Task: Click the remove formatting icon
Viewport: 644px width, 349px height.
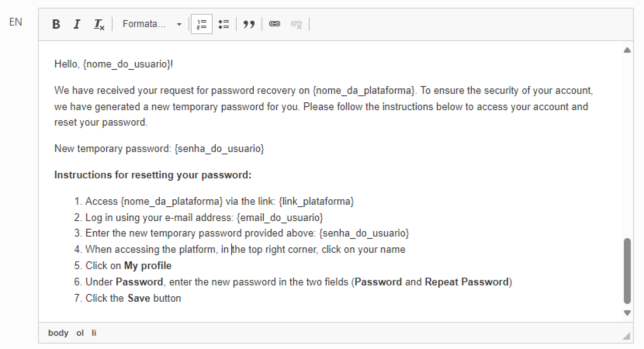Action: pos(99,24)
